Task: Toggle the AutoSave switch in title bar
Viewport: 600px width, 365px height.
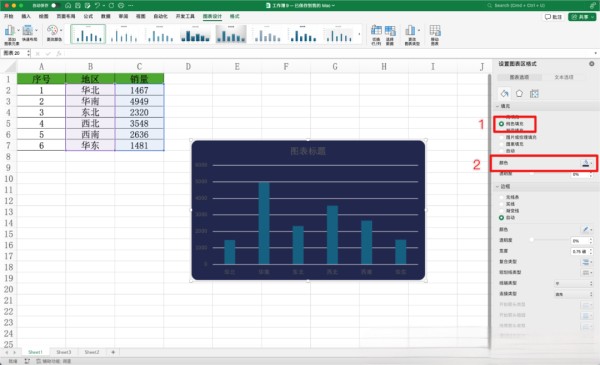Action: (55, 5)
